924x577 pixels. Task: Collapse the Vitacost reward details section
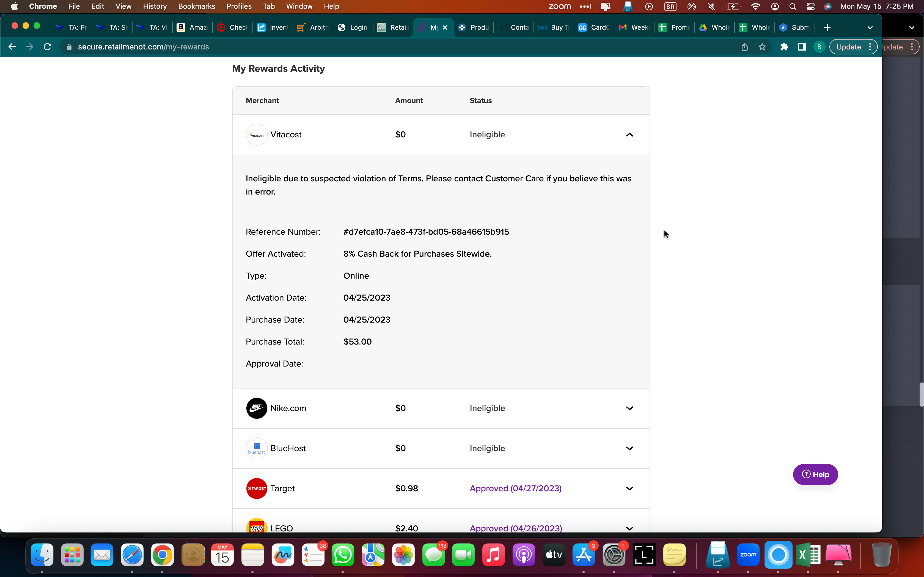point(629,134)
